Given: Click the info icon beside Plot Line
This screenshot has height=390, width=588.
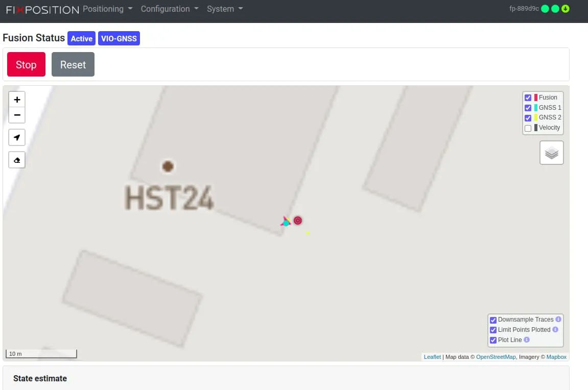Looking at the screenshot, I should point(527,340).
